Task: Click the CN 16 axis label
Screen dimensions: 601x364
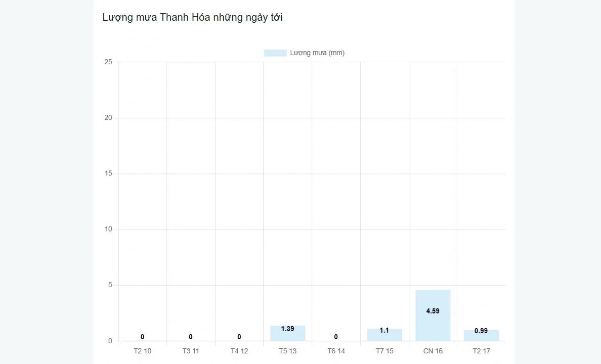Action: coord(433,351)
